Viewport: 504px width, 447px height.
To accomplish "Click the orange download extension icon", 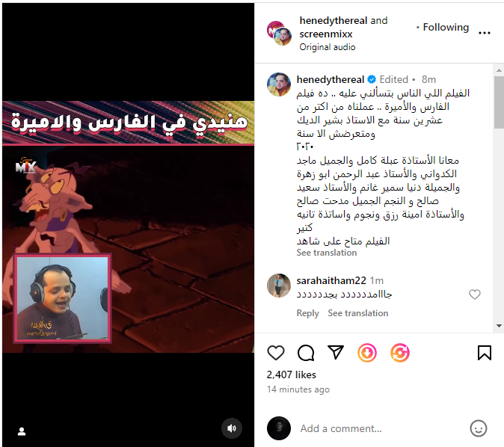I will point(367,353).
